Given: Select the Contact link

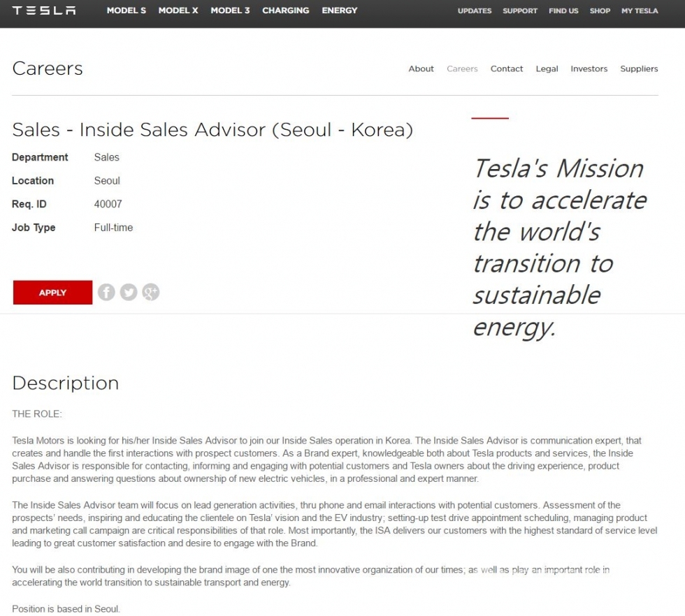Looking at the screenshot, I should click(507, 68).
